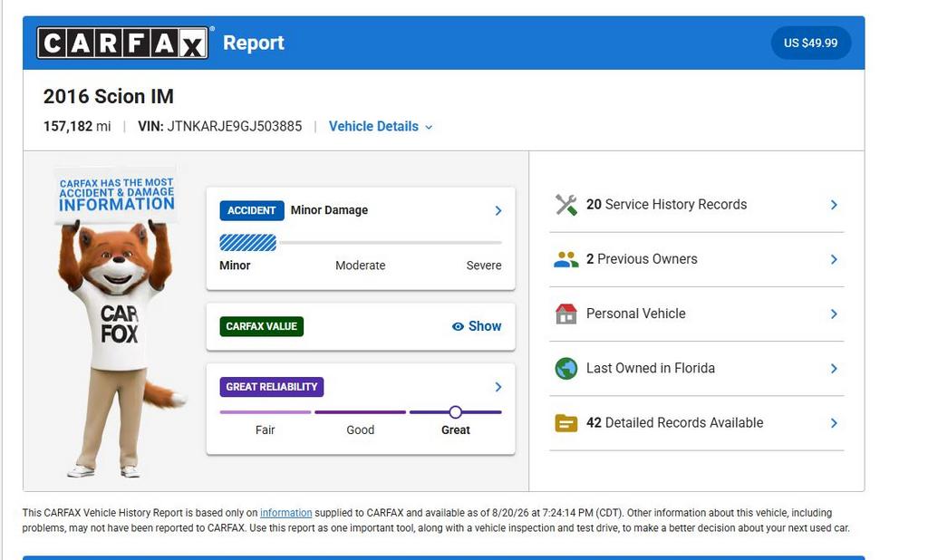This screenshot has width=928, height=560.
Task: Click the Personal Vehicle house icon
Action: click(565, 314)
